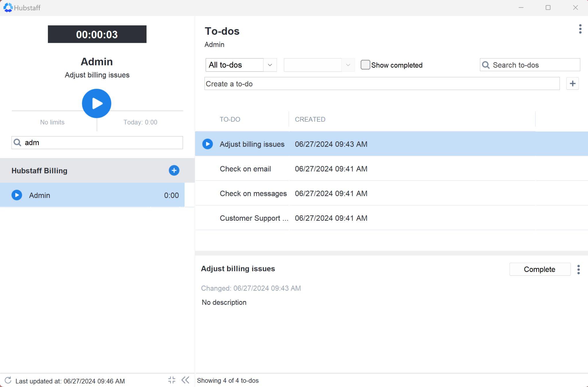Viewport: 588px width, 387px height.
Task: Click the Hubstaff logo
Action: 8,7
